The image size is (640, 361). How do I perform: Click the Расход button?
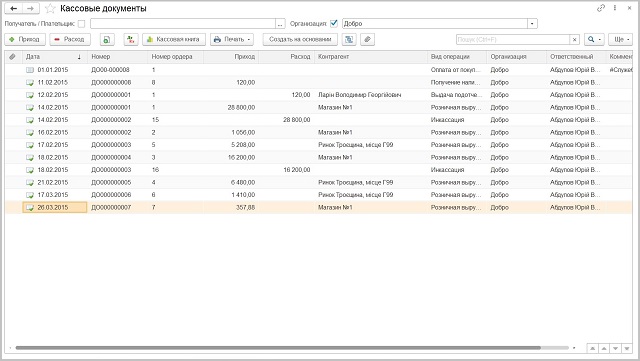click(x=70, y=39)
